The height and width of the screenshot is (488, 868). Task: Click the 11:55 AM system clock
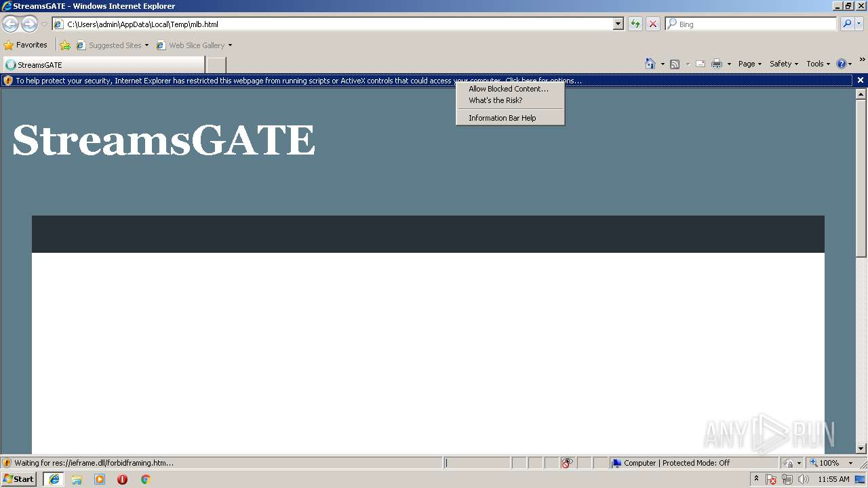[x=833, y=479]
